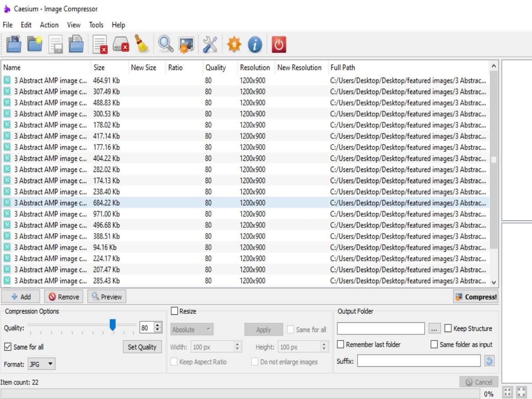Enable Same folder as input checkbox
This screenshot has height=399, width=532.
434,344
